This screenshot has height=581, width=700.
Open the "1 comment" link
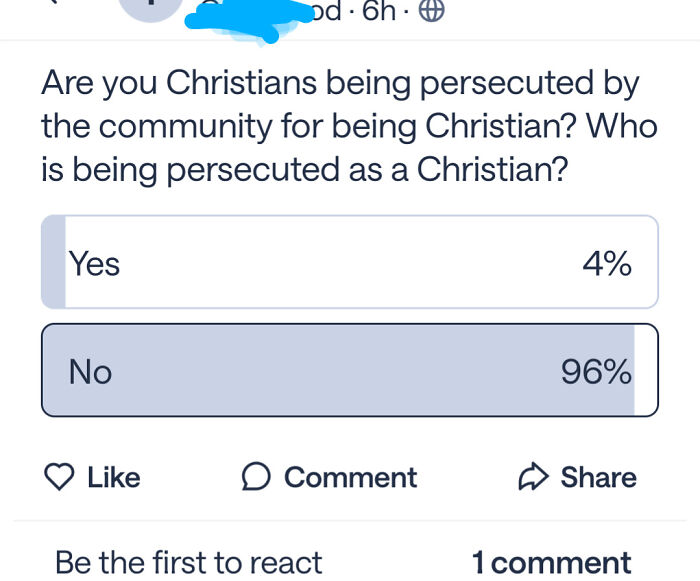pyautogui.click(x=551, y=563)
